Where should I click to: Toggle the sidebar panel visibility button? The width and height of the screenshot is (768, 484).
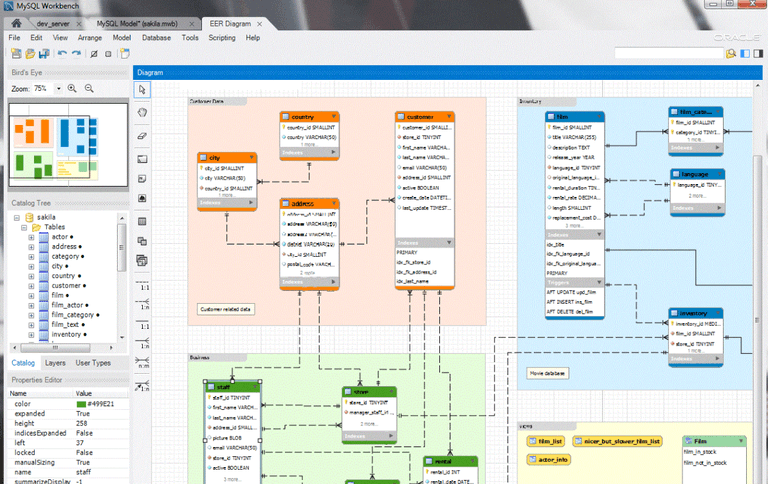pyautogui.click(x=745, y=53)
